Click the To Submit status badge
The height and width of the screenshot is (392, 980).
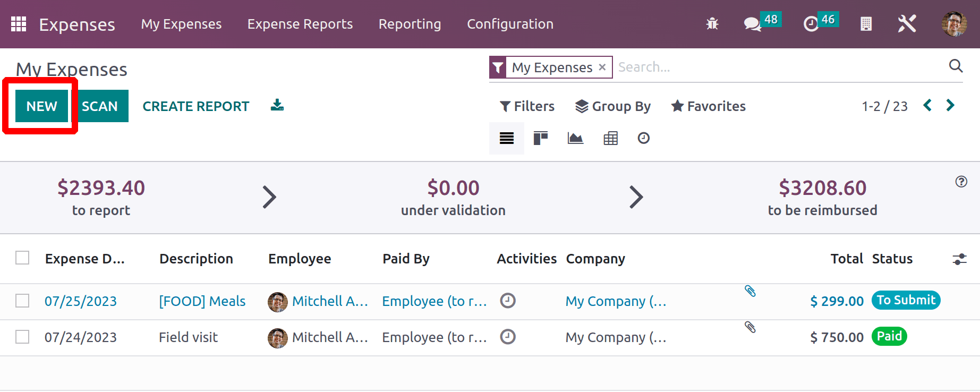(906, 300)
